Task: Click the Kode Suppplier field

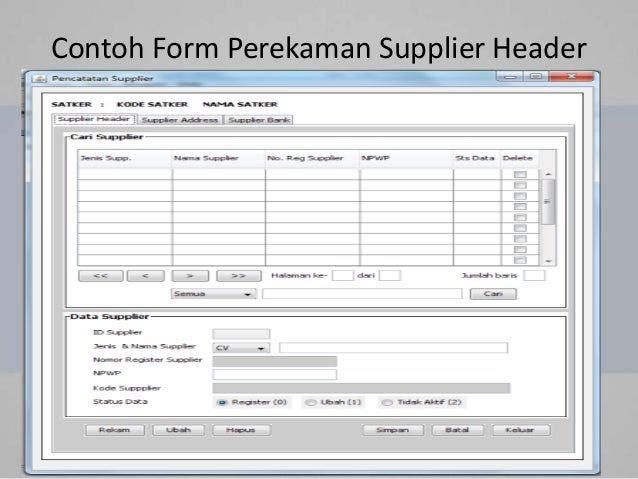Action: pos(361,388)
